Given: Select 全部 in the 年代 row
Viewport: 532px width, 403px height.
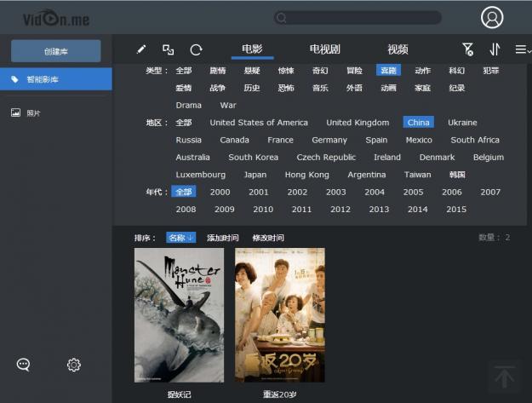Looking at the screenshot, I should click(x=184, y=192).
